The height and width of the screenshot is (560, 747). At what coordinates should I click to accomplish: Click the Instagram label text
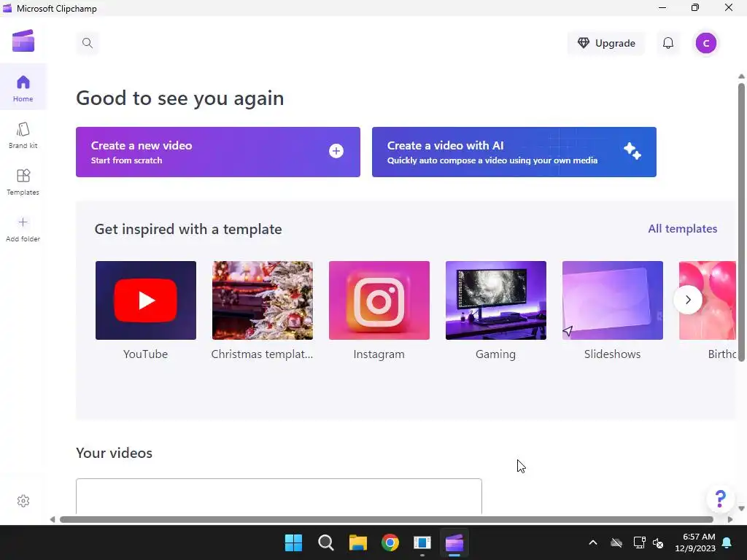[x=379, y=354]
